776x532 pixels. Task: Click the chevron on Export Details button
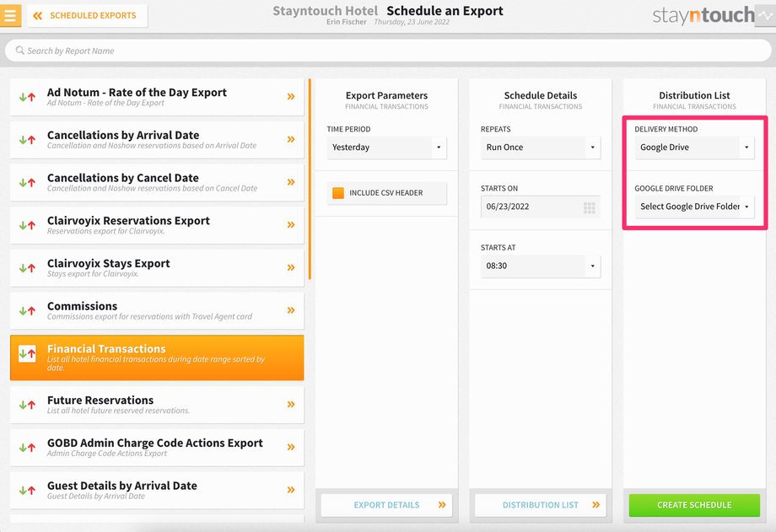click(x=442, y=505)
